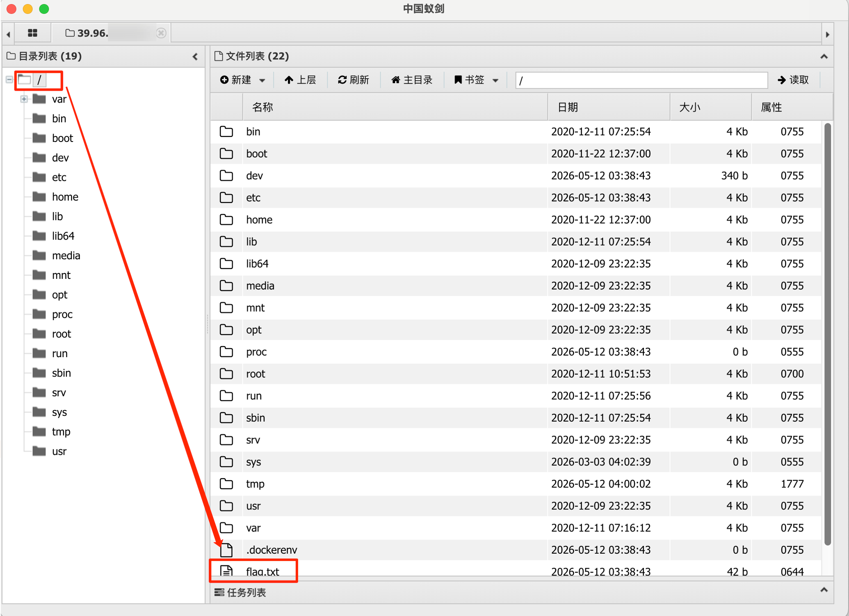Click the 读取 read button
849x616 pixels.
coord(793,80)
